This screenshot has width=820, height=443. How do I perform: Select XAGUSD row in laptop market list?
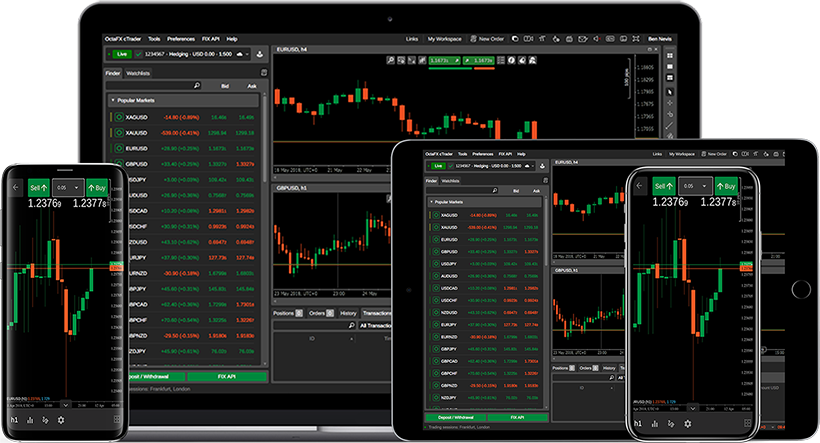182,117
